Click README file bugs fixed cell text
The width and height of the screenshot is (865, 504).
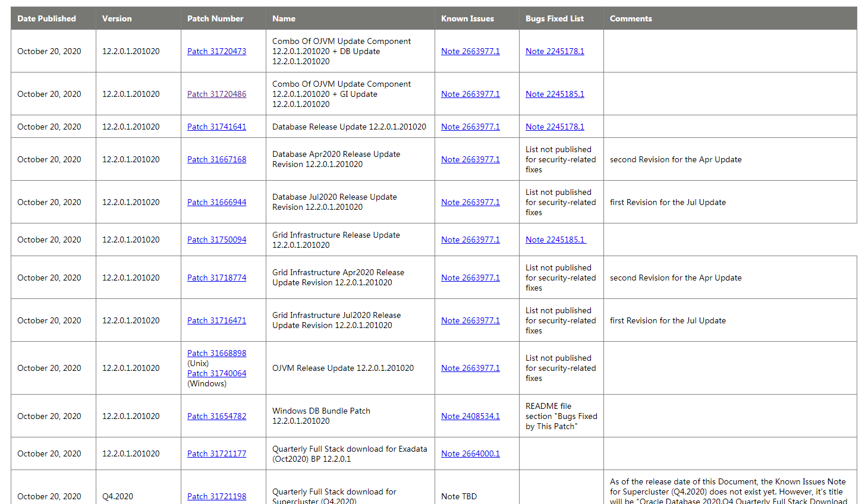coord(561,416)
